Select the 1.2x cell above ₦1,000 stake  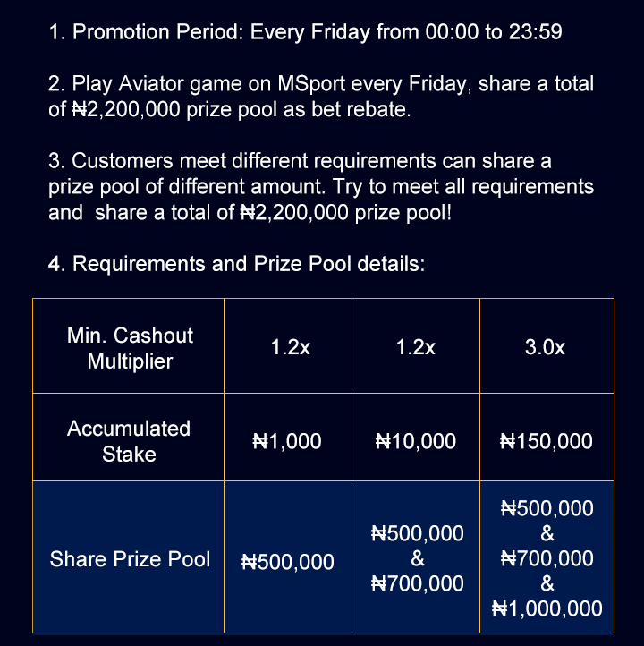pos(289,348)
